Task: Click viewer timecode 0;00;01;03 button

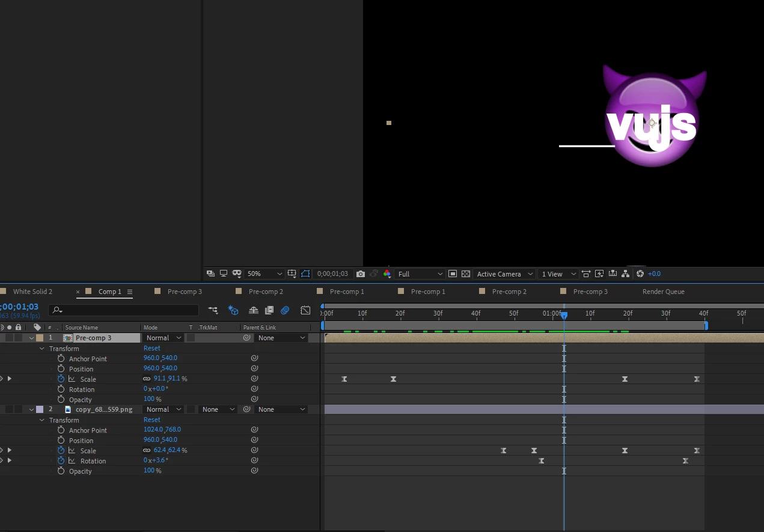Action: pyautogui.click(x=333, y=274)
